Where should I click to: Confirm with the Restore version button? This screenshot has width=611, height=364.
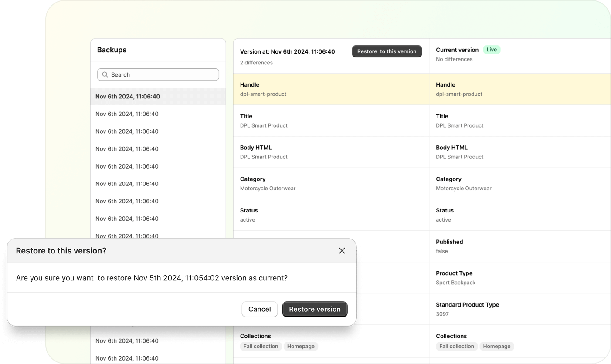coord(315,309)
